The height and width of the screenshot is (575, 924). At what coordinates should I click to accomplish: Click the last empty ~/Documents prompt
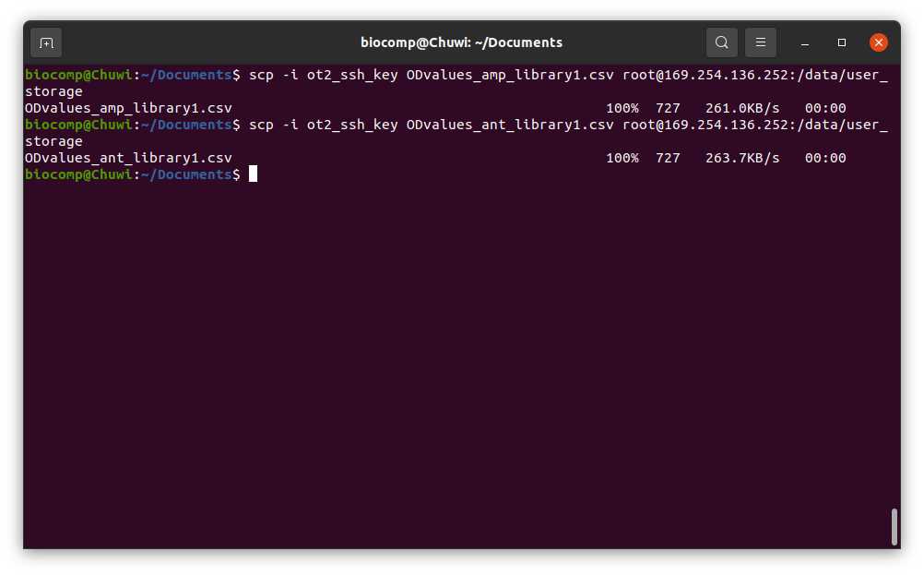point(133,174)
